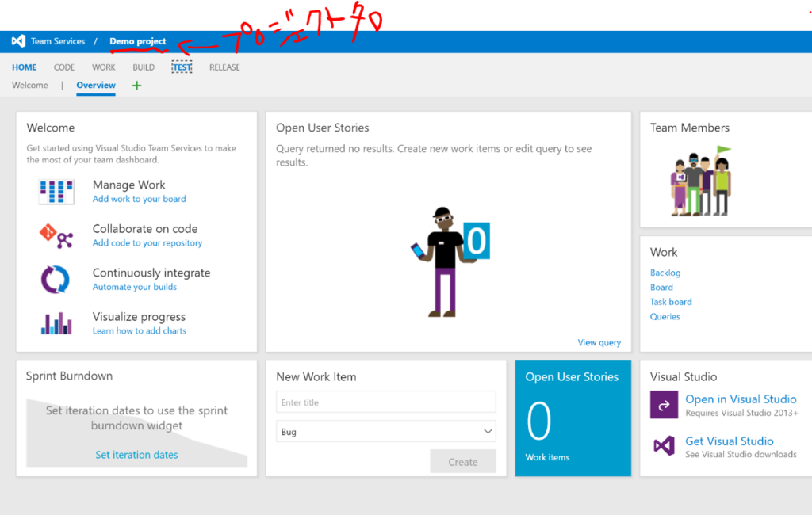Open the HOME hub
The height and width of the screenshot is (515, 812).
click(25, 67)
